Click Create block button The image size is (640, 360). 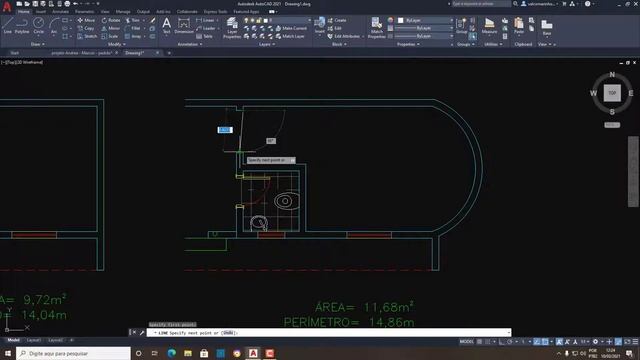[337, 20]
